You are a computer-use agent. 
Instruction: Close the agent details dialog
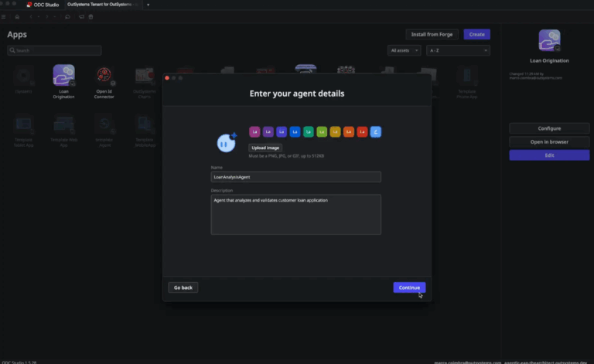[167, 78]
